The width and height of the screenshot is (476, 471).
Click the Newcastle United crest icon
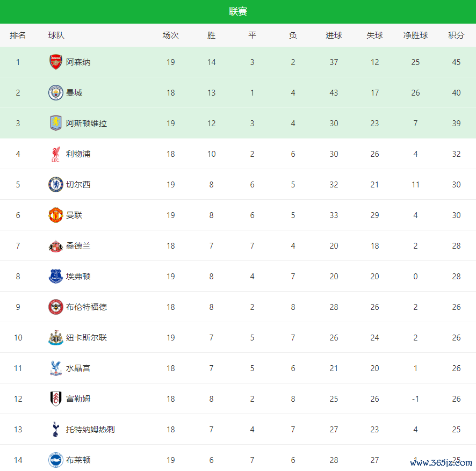click(x=56, y=338)
